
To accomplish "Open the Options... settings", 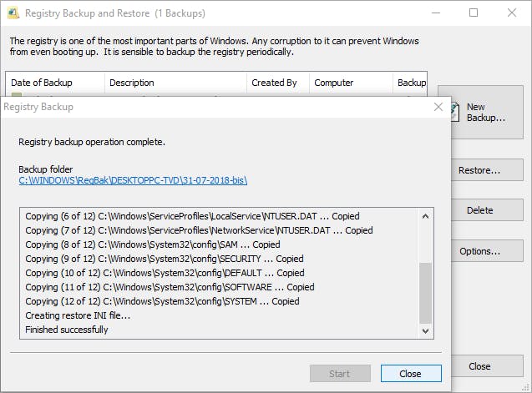I will [479, 251].
